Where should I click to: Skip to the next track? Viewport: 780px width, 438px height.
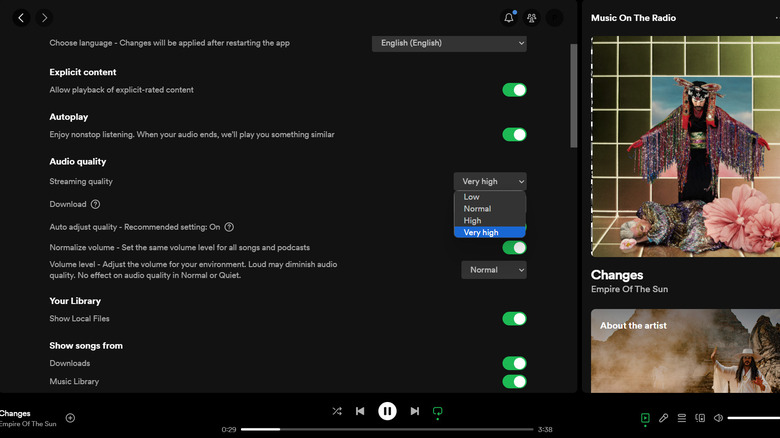(x=414, y=411)
